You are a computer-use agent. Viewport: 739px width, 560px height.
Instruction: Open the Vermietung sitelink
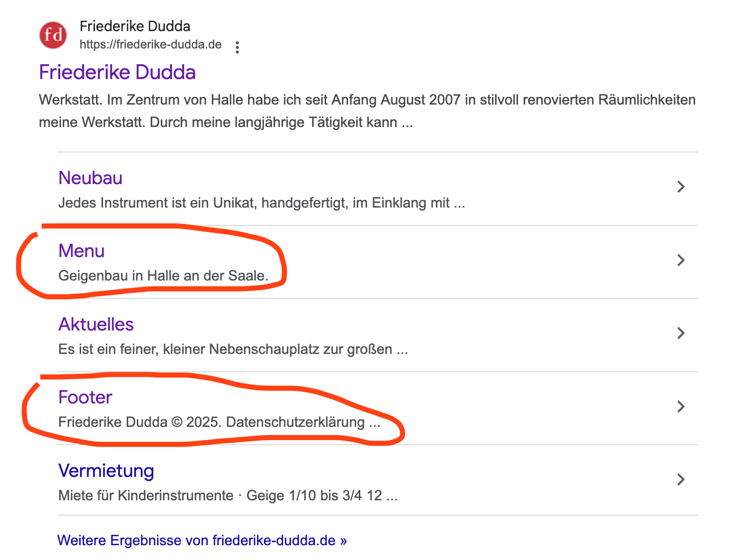pyautogui.click(x=106, y=471)
